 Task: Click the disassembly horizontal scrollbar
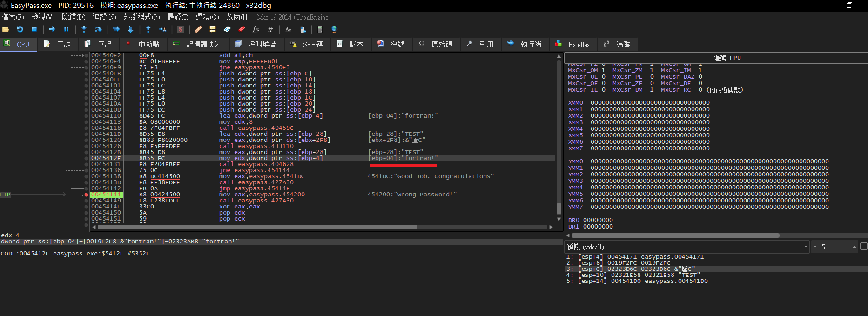[x=257, y=227]
